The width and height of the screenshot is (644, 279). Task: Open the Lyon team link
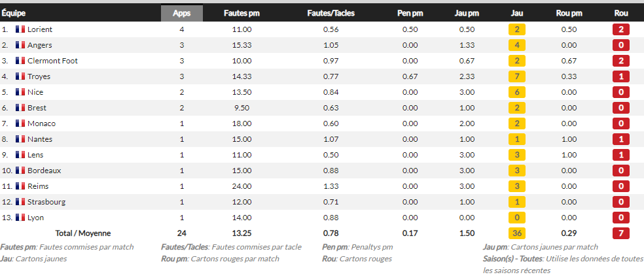(35, 218)
